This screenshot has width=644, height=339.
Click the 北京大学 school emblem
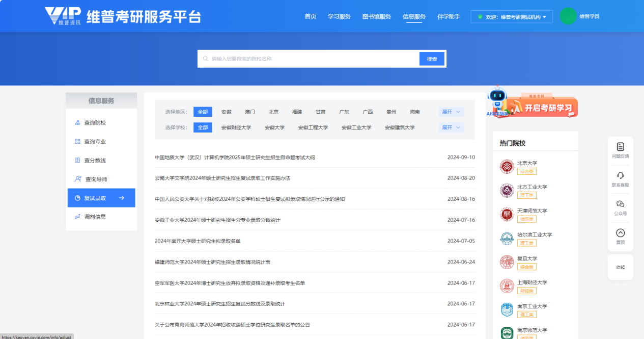coord(507,167)
